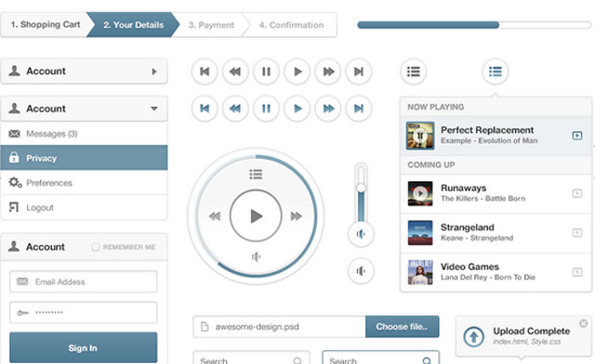Viewport: 595px width, 364px height.
Task: Click the blue Upload Complete arrow icon
Action: 473,336
